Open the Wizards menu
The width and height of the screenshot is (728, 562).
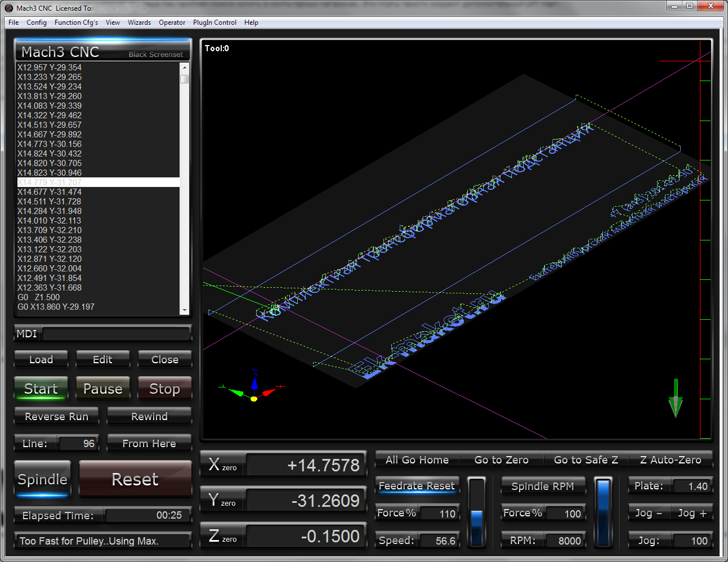pos(139,23)
